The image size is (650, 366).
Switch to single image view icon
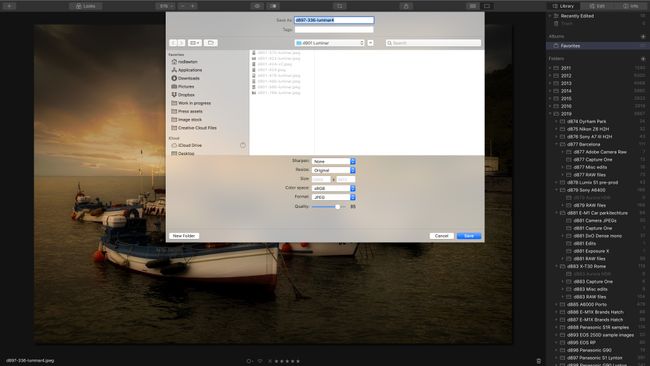pyautogui.click(x=487, y=6)
